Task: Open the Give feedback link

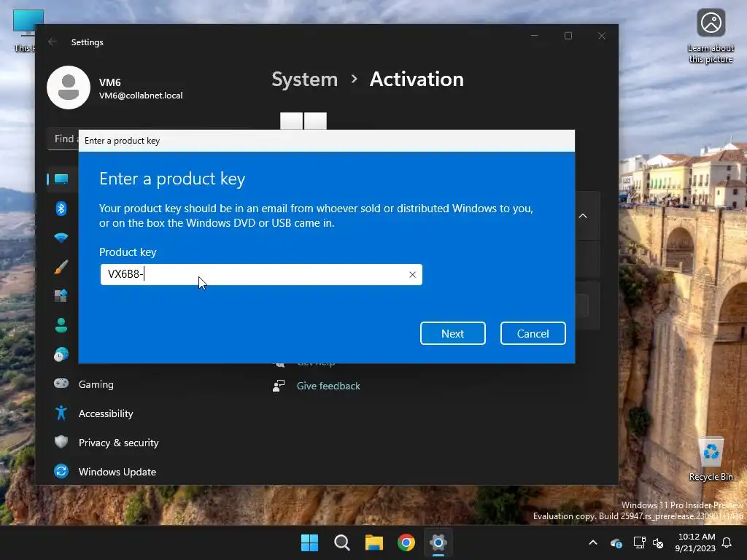Action: pyautogui.click(x=328, y=386)
